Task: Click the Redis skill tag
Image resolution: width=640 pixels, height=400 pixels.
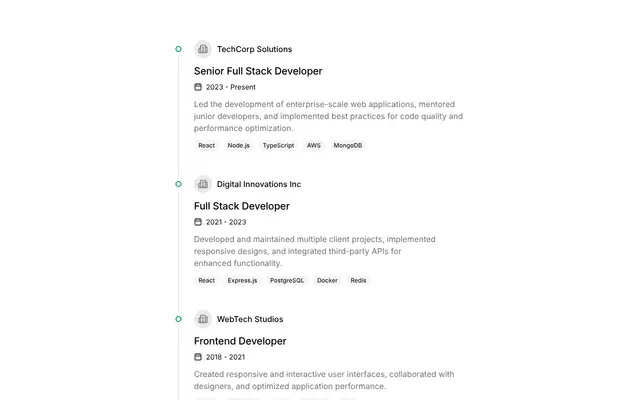Action: tap(358, 280)
